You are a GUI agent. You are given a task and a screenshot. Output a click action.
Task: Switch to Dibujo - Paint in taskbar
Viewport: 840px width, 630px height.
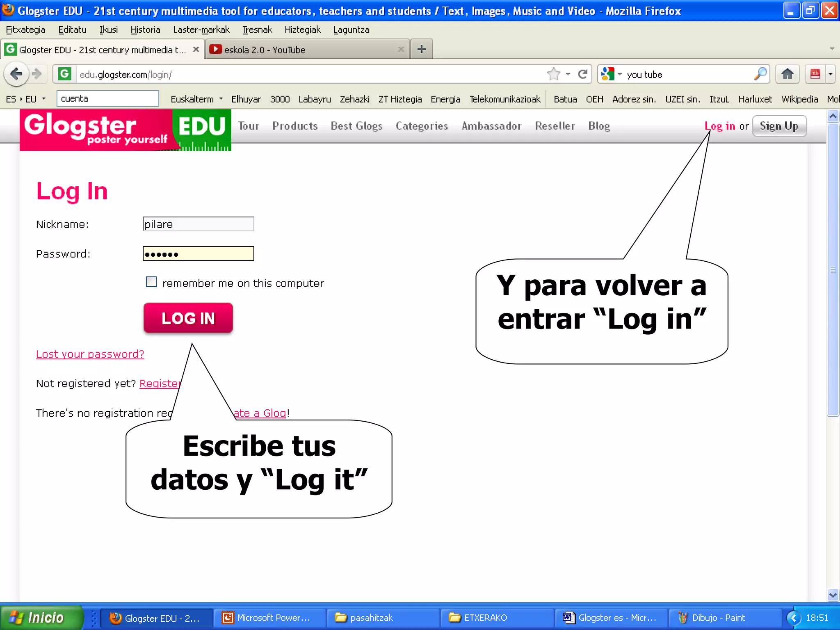(x=725, y=618)
